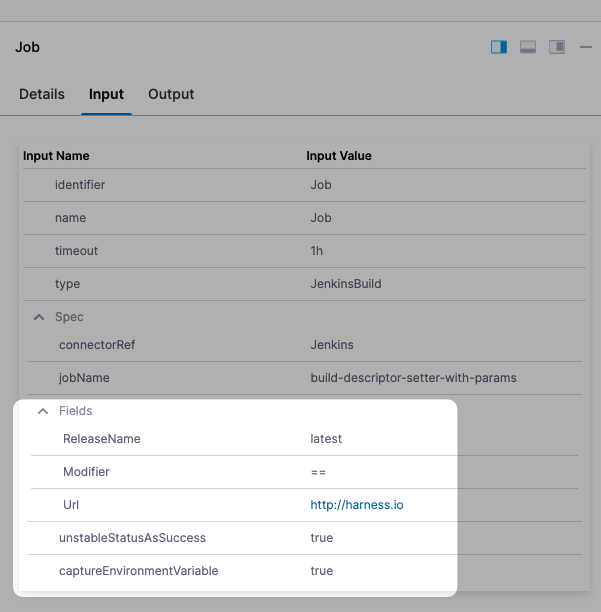
Task: Select the Input tab
Action: tap(106, 94)
